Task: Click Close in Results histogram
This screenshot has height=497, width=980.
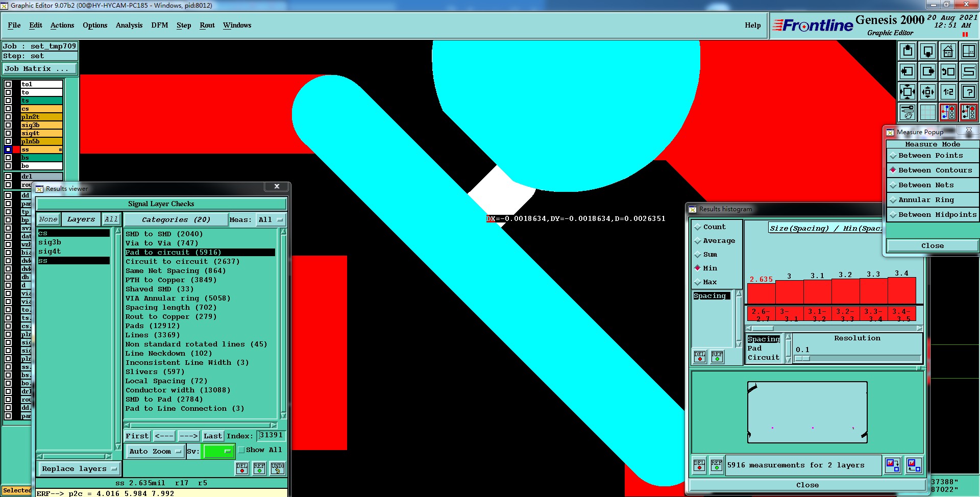Action: pos(807,485)
